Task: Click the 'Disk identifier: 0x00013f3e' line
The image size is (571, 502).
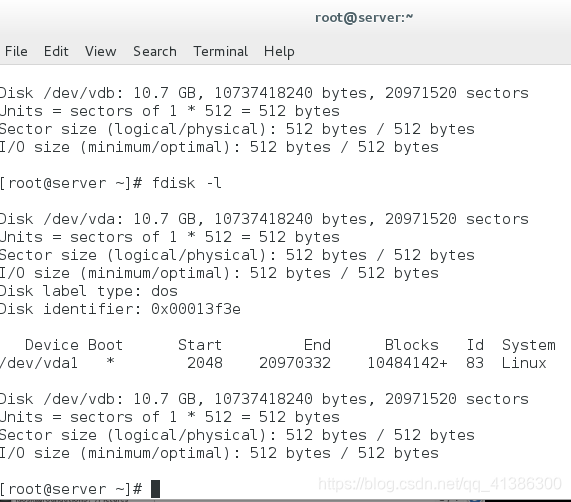Action: click(x=120, y=309)
